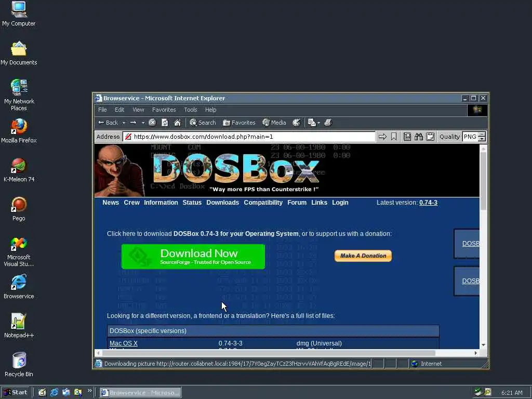Open the Start menu
Viewport: 532px width, 399px height.
(x=16, y=393)
